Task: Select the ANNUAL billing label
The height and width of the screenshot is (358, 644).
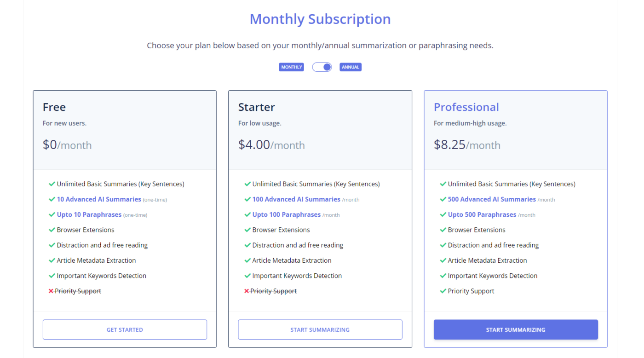Action: (x=351, y=67)
